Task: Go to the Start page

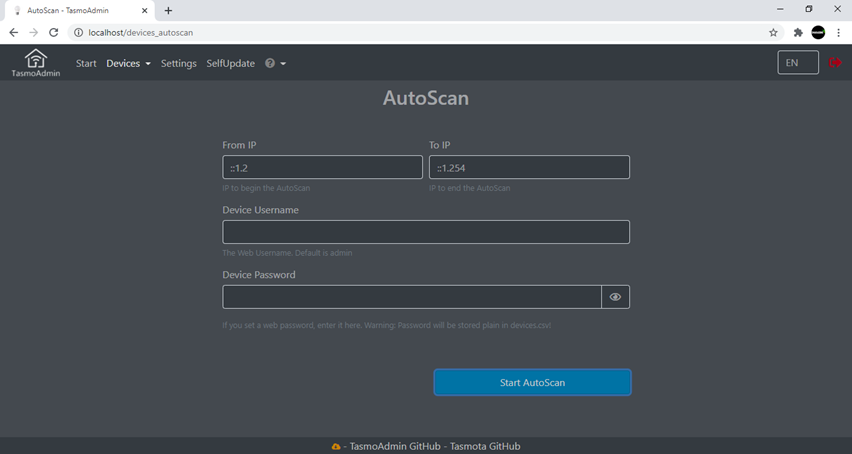Action: coord(86,63)
